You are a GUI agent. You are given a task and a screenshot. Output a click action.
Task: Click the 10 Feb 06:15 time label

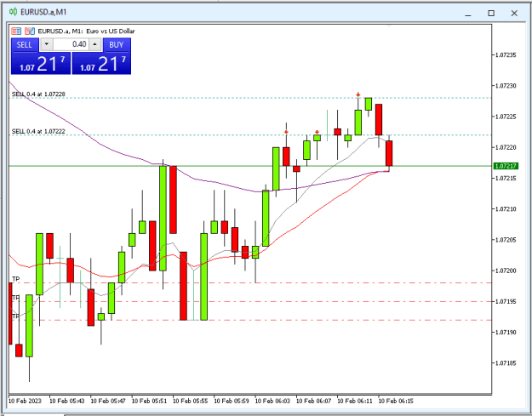(x=396, y=401)
